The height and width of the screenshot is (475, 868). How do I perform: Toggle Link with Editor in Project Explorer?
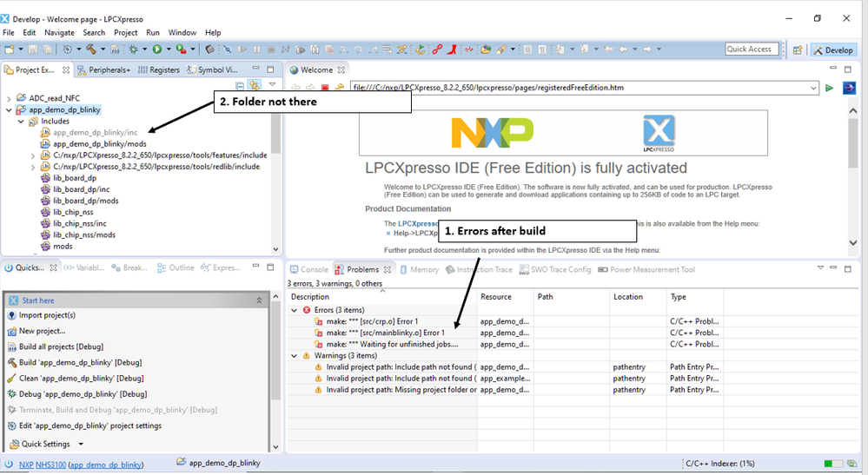pos(254,85)
